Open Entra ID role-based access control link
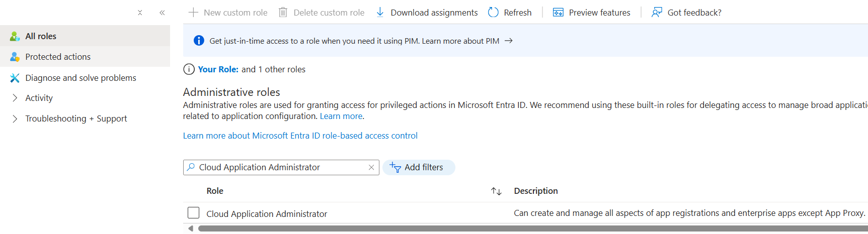The image size is (868, 234). click(x=300, y=136)
